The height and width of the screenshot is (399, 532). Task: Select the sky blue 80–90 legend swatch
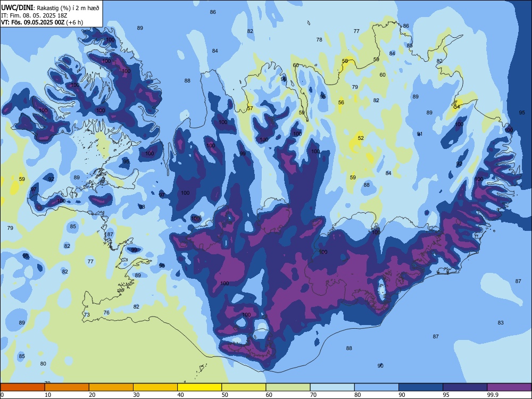coord(377,387)
